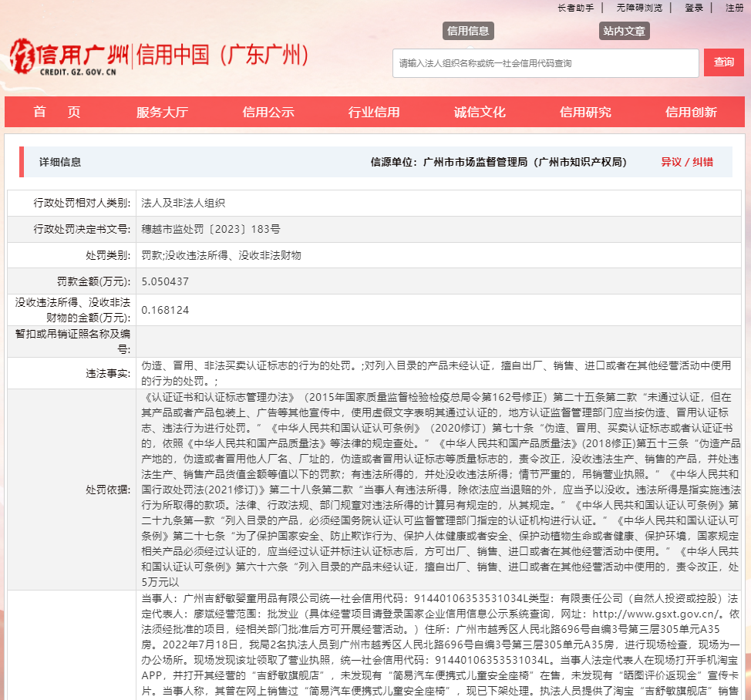Open the 长者助手 elder assistant
751x700 pixels.
pyautogui.click(x=575, y=8)
